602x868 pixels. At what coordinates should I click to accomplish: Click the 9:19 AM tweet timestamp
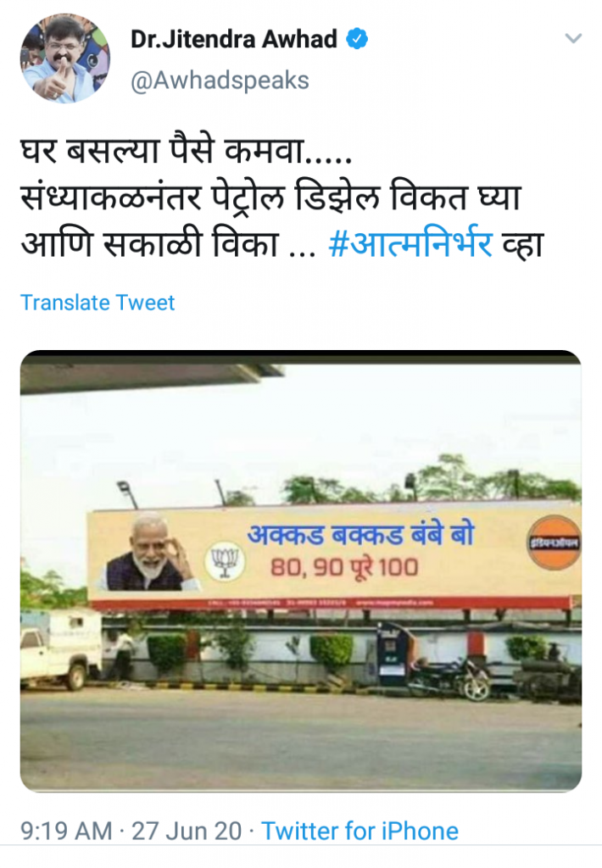pos(66,831)
